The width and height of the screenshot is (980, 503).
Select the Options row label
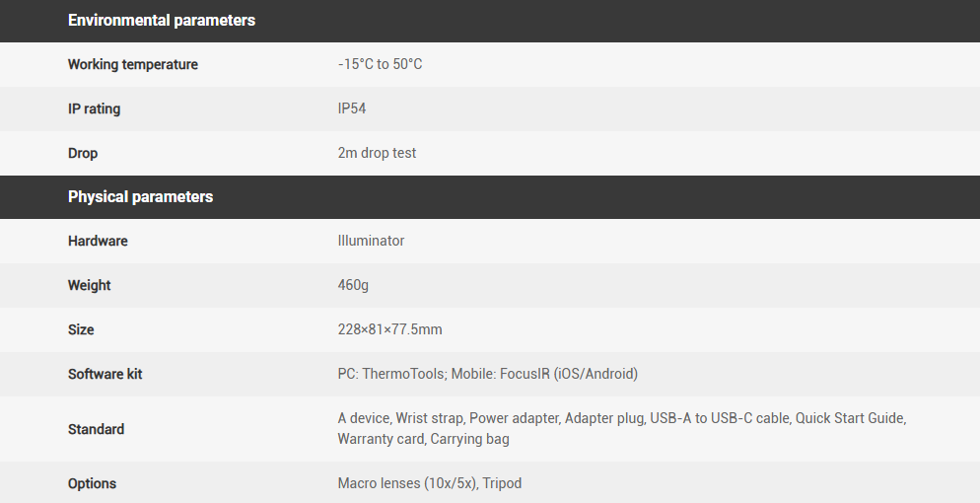[x=92, y=484]
